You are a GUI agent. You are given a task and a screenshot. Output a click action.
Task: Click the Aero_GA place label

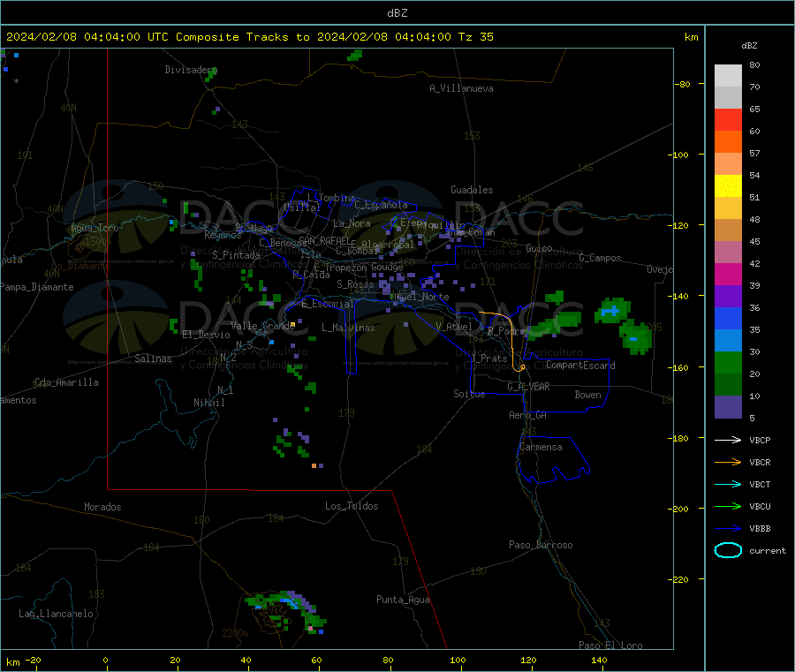tap(527, 415)
